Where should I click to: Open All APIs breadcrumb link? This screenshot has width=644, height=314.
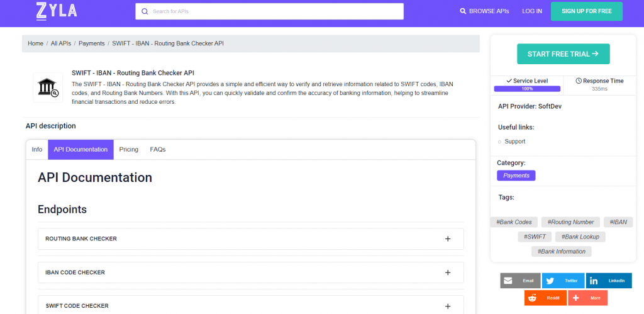[61, 43]
